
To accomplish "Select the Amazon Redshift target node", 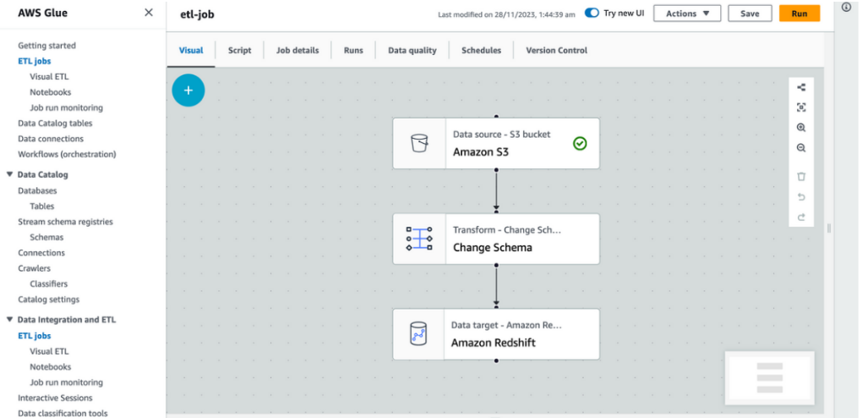I will (x=495, y=334).
